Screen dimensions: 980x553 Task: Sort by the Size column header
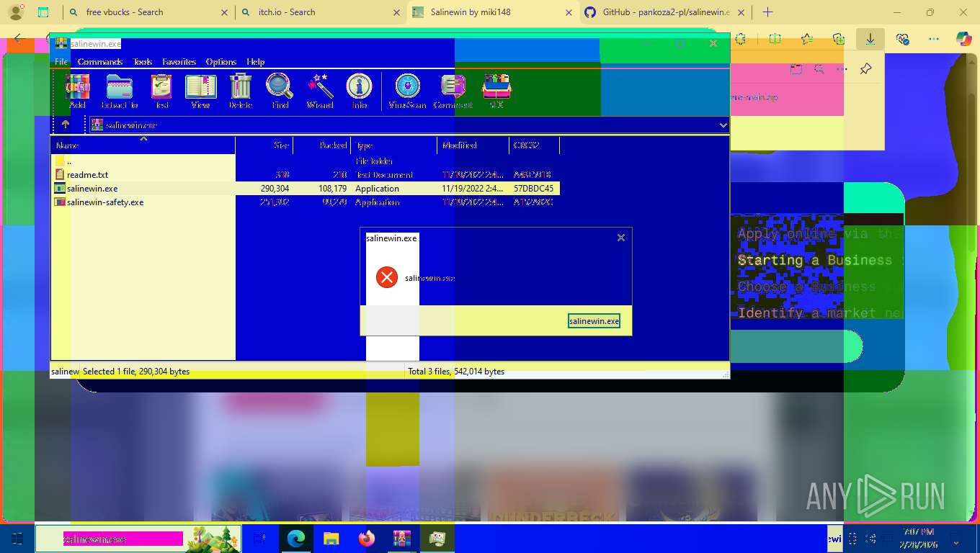[264, 145]
